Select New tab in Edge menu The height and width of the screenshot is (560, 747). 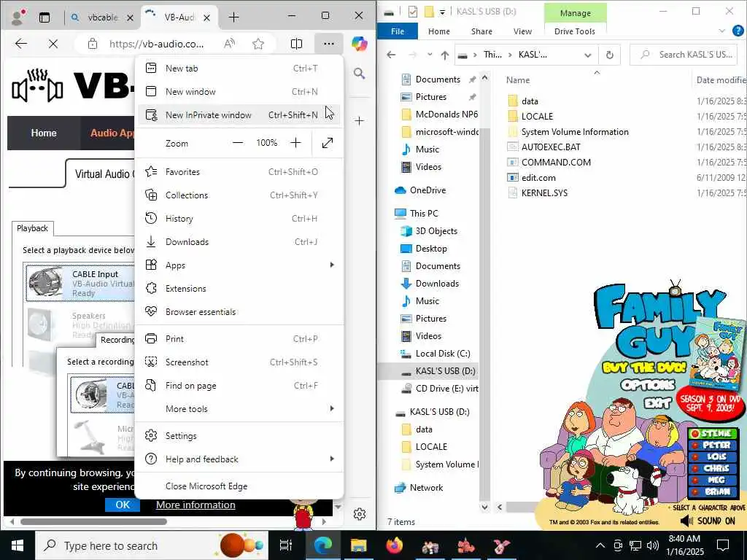pos(239,68)
